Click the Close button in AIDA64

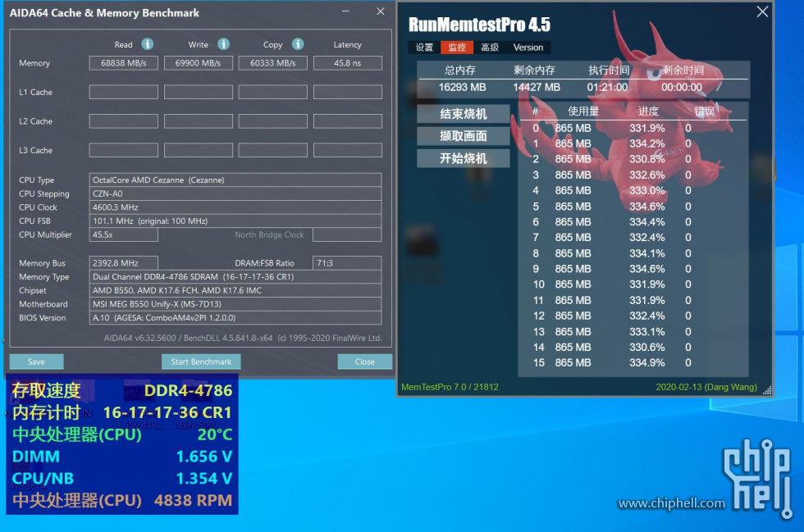[x=364, y=361]
